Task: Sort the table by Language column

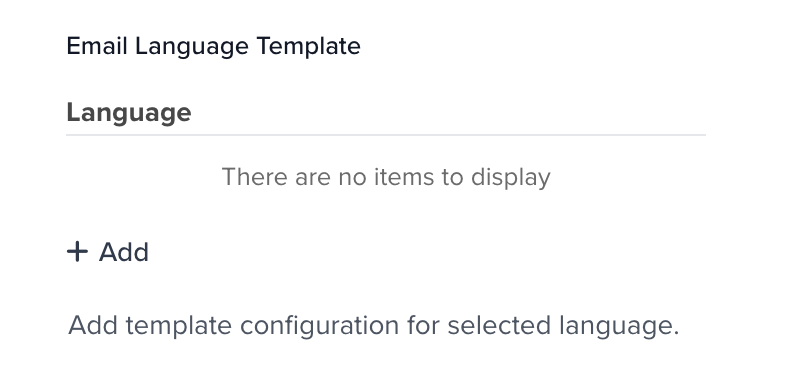Action: pos(129,113)
